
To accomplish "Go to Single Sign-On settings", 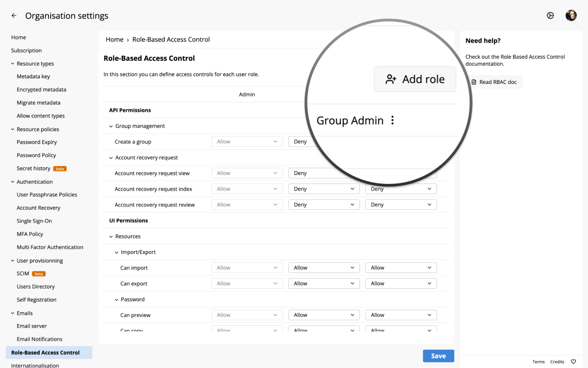I will [x=34, y=221].
